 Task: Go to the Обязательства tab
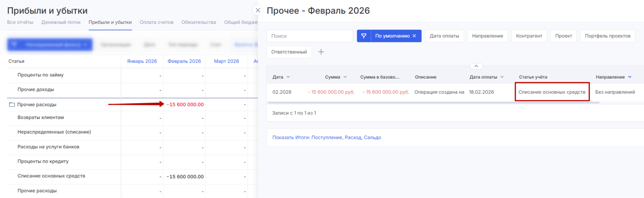(x=198, y=22)
